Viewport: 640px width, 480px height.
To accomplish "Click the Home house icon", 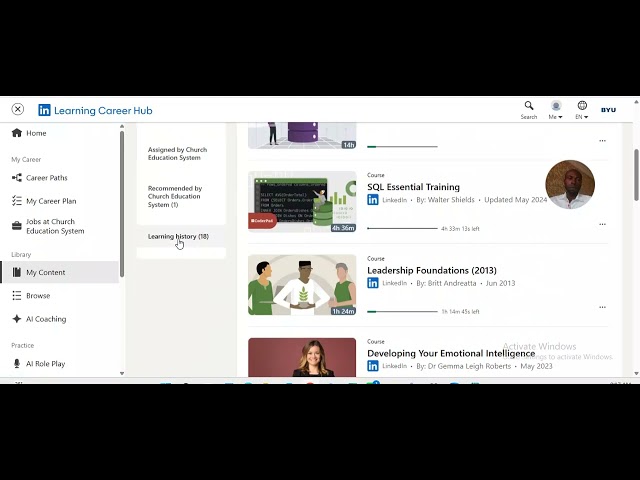I will [17, 133].
